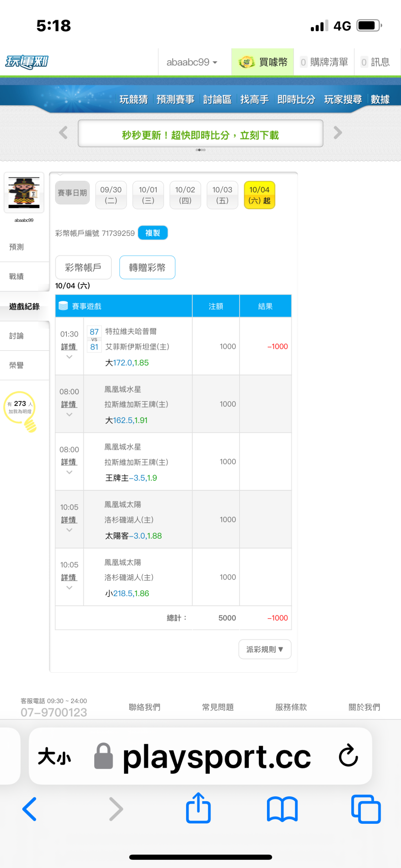This screenshot has height=868, width=401.
Task: Select the 10/03 (五) date tab
Action: 222,195
